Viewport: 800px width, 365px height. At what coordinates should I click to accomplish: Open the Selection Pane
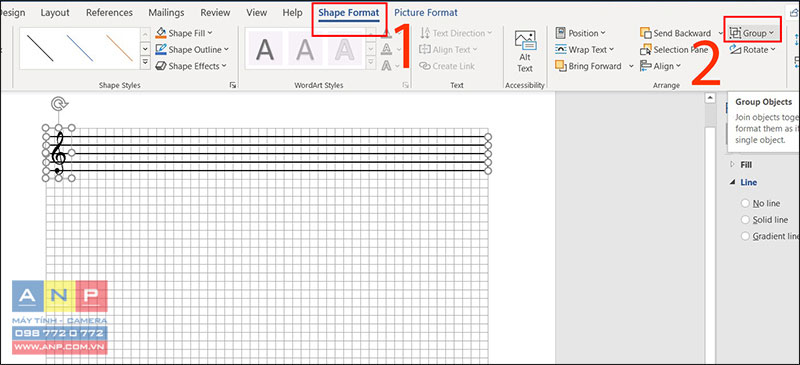tap(674, 50)
